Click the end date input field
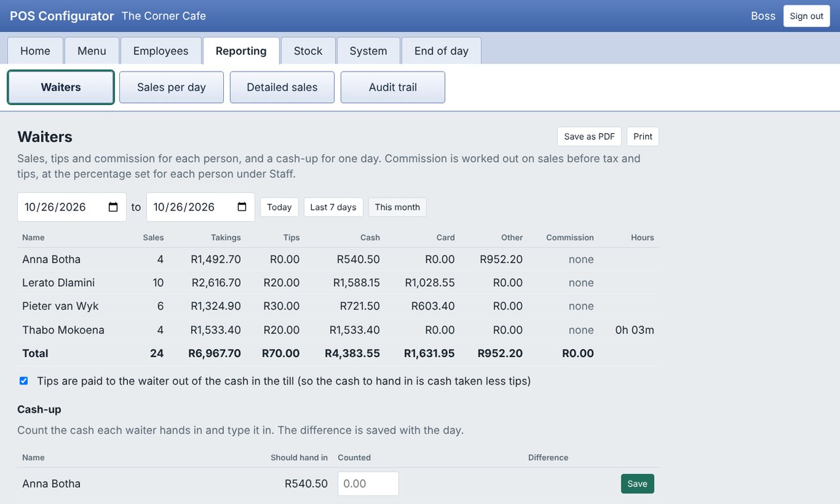This screenshot has height=504, width=840. pyautogui.click(x=201, y=207)
